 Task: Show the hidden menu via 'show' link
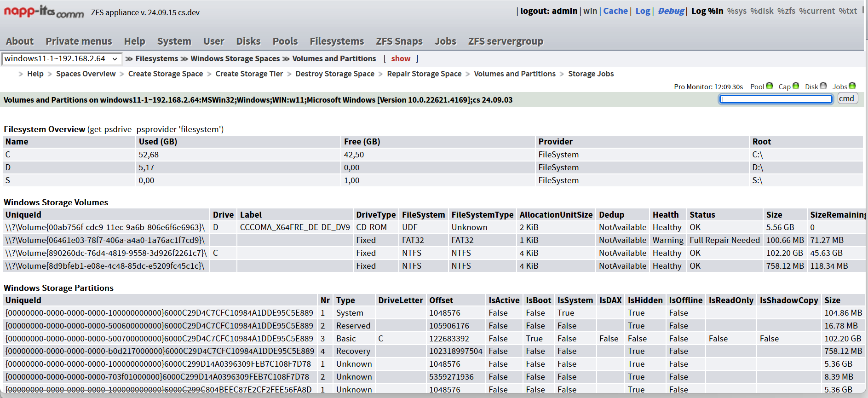(x=401, y=58)
